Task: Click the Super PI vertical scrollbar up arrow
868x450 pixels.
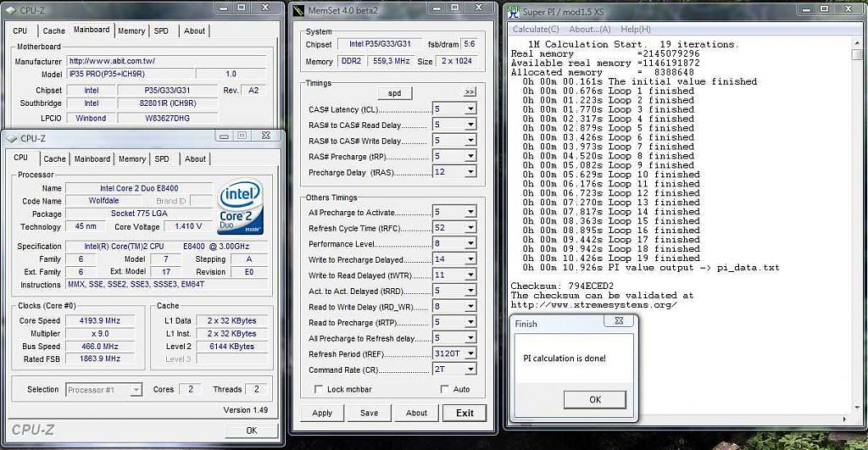Action: pyautogui.click(x=856, y=42)
